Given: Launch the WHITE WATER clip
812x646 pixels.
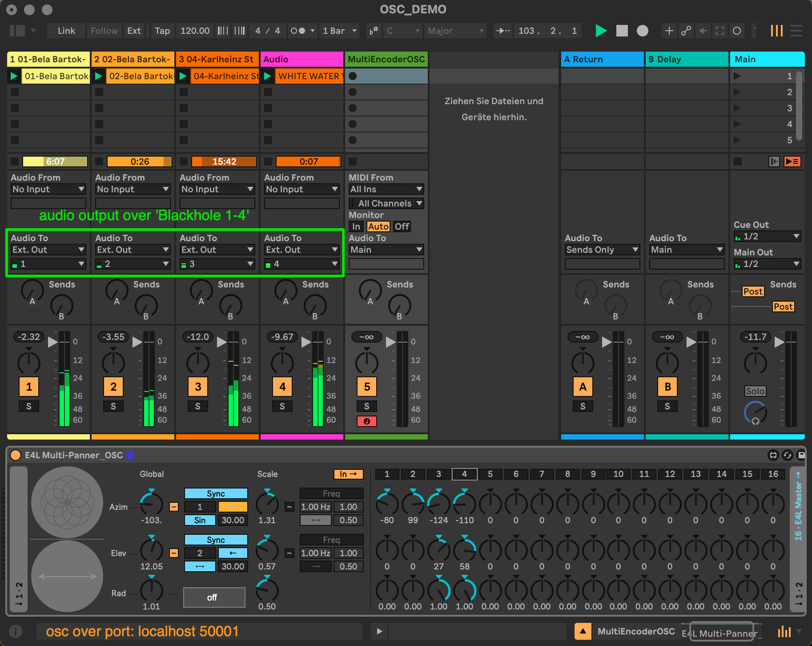Looking at the screenshot, I should click(x=268, y=76).
